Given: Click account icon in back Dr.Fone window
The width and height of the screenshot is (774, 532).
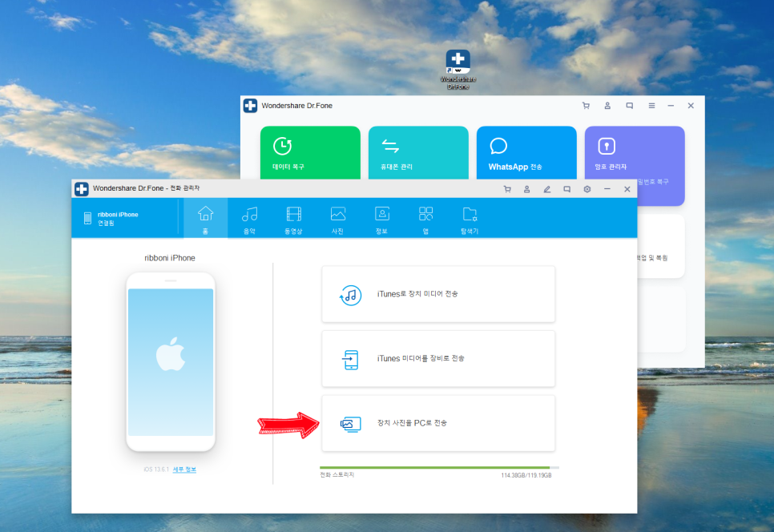Looking at the screenshot, I should [607, 106].
